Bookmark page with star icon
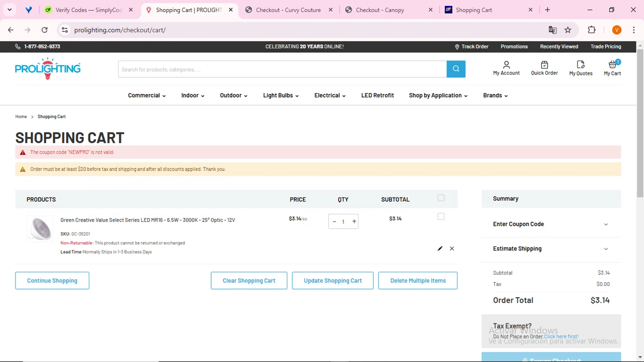 click(x=568, y=30)
